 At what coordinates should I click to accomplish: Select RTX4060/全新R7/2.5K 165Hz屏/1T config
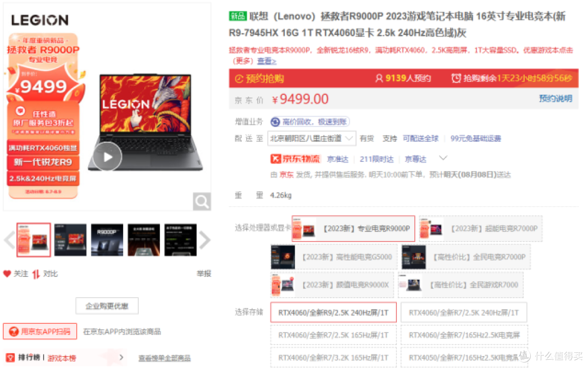[333, 335]
